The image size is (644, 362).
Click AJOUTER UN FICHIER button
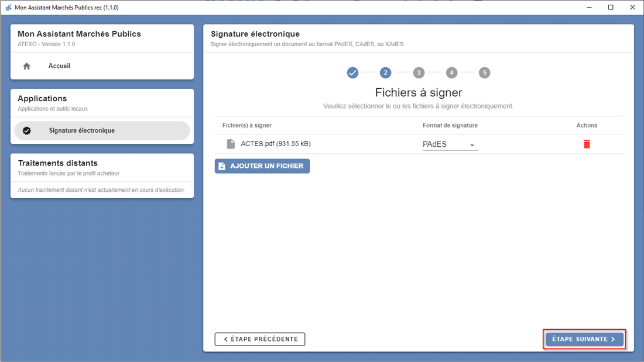pos(262,166)
